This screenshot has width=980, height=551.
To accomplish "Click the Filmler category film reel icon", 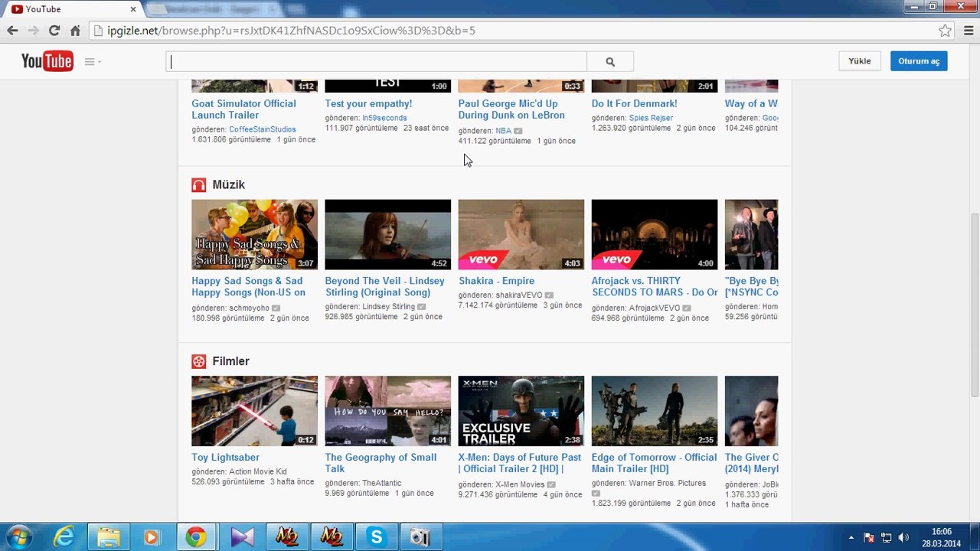I will coord(199,361).
